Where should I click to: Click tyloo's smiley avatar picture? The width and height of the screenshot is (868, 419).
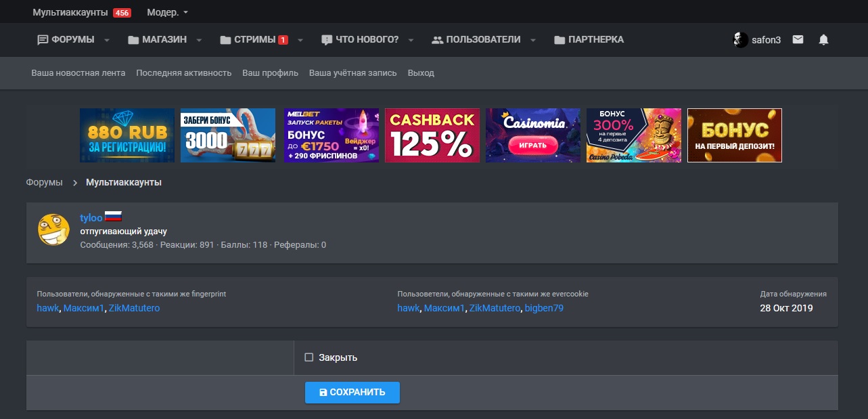pyautogui.click(x=53, y=230)
